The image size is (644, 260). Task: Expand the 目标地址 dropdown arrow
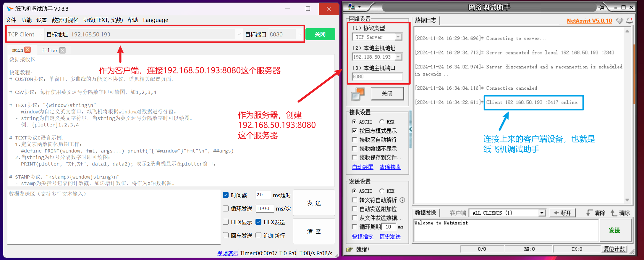(x=239, y=34)
